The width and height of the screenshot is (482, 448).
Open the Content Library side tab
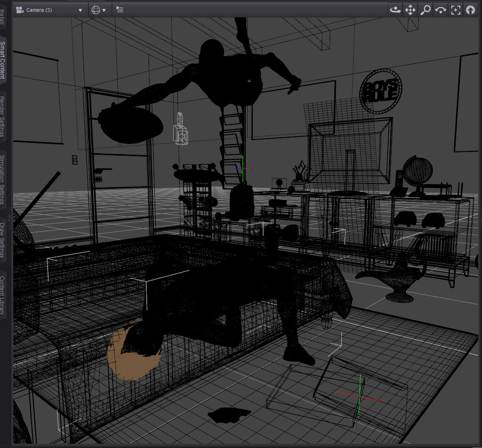[3, 295]
